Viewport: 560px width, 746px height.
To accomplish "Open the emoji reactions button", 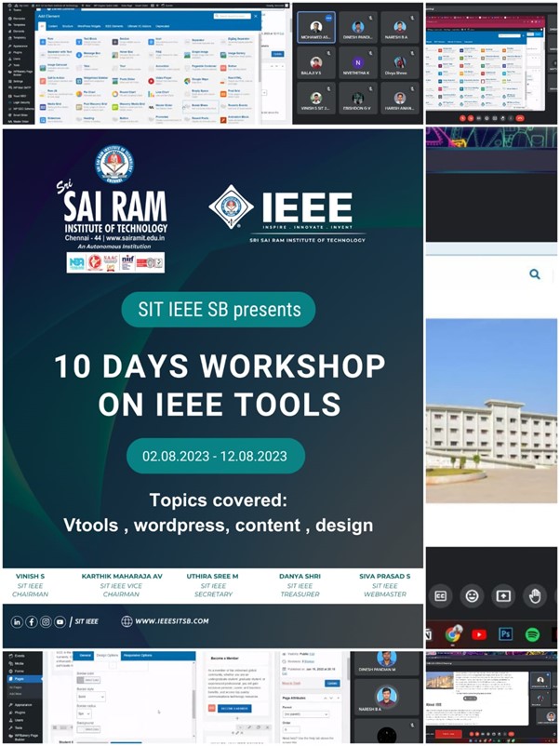I will click(x=472, y=595).
